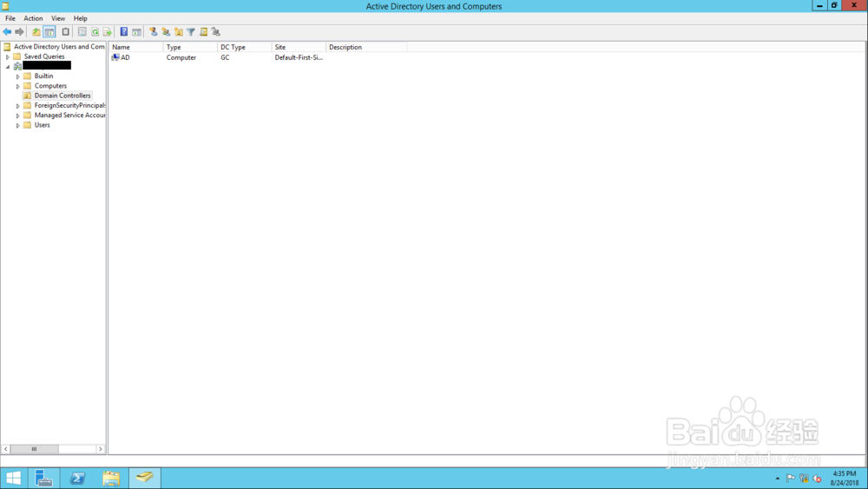Go up one level with the folder icon
This screenshot has width=868, height=489.
coord(36,32)
